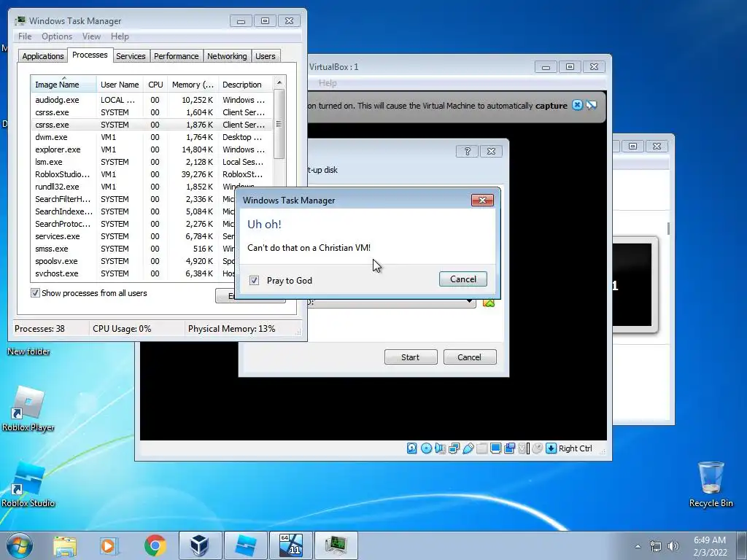
Task: Switch to the Users tab
Action: [x=266, y=56]
